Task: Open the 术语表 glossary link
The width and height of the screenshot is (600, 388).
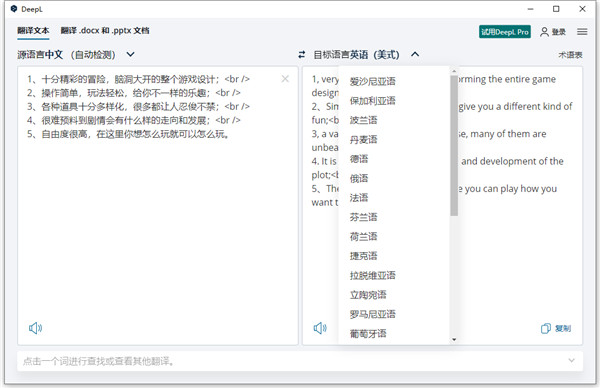Action: [x=570, y=55]
